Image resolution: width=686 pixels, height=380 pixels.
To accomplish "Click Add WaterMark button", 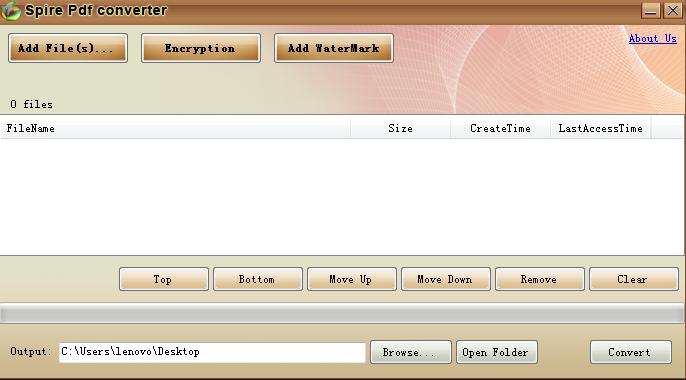I will pyautogui.click(x=334, y=48).
